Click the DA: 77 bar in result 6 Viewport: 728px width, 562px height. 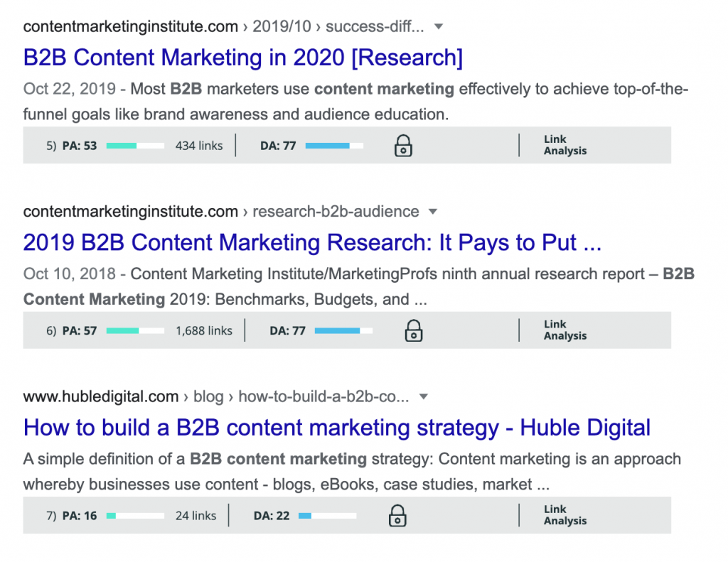pos(343,331)
